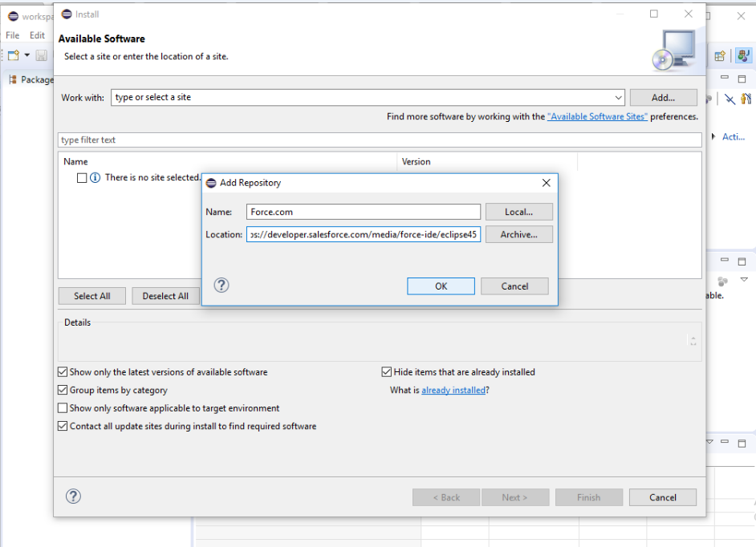Minimize the bottom-right workbench panel
Viewport: 756px width, 547px height.
(x=724, y=441)
